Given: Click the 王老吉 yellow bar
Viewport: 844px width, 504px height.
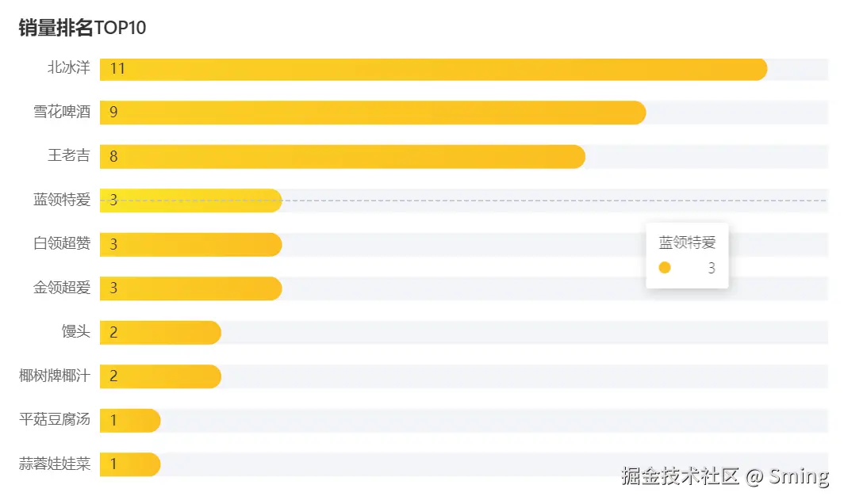Looking at the screenshot, I should 343,157.
